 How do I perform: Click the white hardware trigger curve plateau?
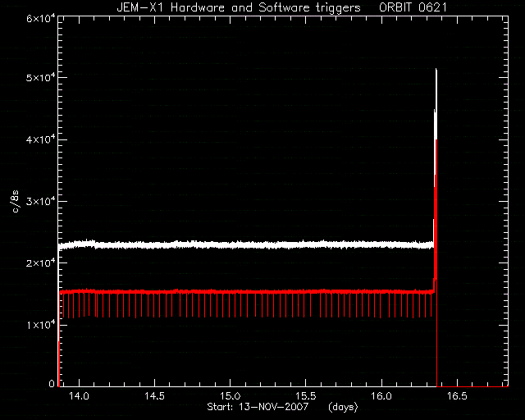pos(246,244)
